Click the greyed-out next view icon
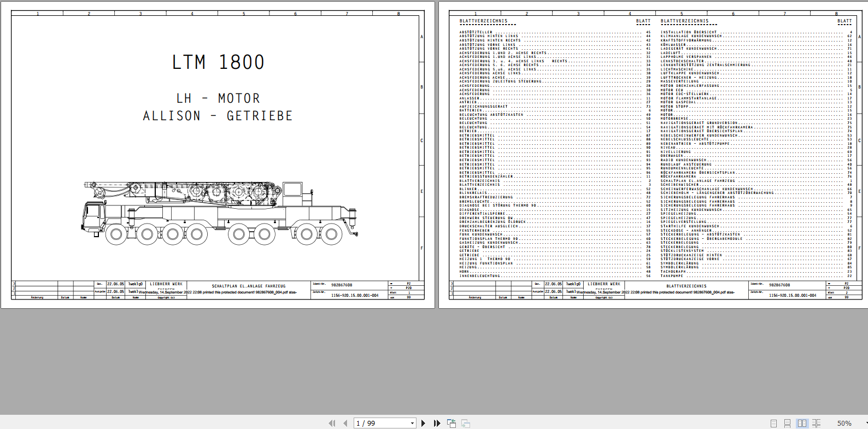 click(466, 423)
